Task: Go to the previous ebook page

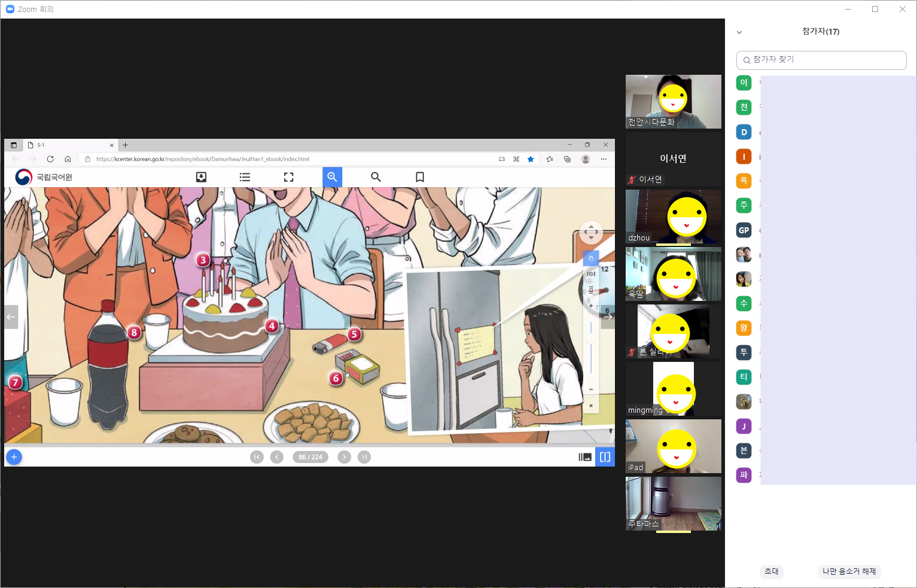Action: coord(276,457)
